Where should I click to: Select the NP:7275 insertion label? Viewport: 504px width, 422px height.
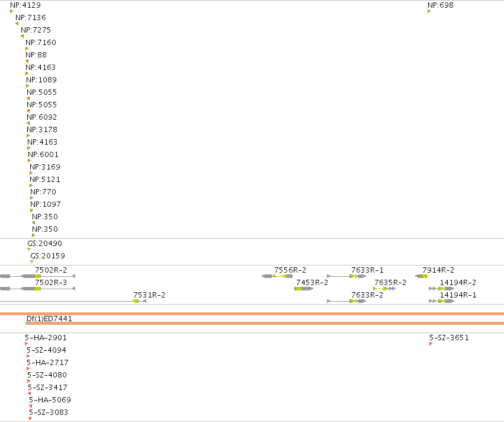36,30
